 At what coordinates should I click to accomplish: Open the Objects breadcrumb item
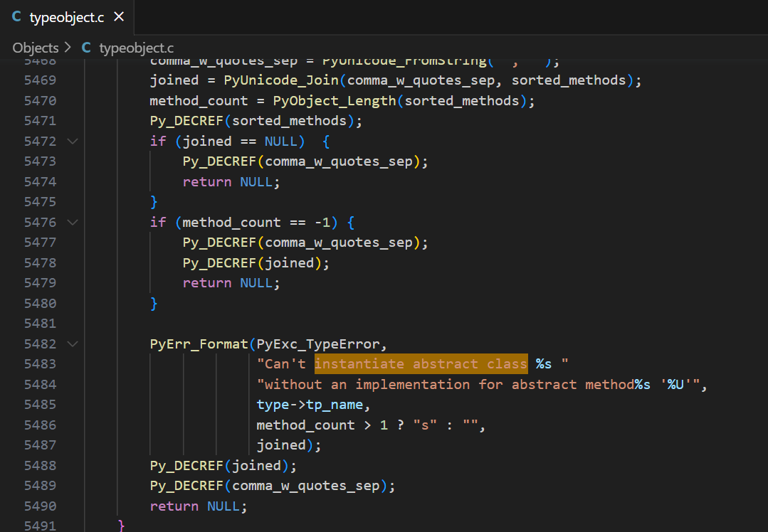[x=35, y=48]
